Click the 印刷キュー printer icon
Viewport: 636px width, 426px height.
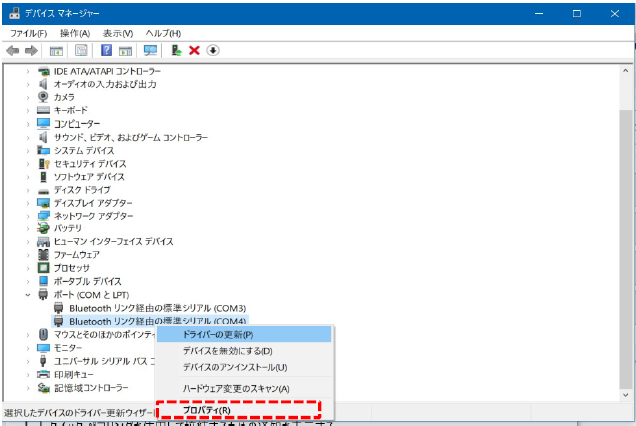pos(43,374)
